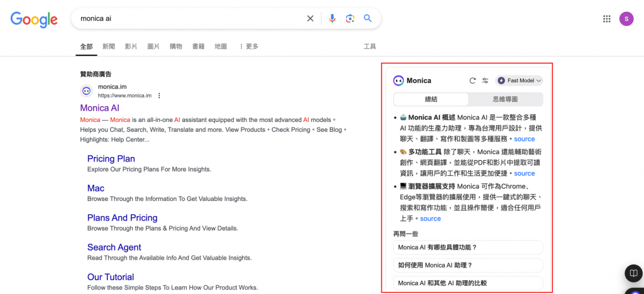Click the https://www.monica.im URL text
Screen dimensions: 644x294
point(125,95)
